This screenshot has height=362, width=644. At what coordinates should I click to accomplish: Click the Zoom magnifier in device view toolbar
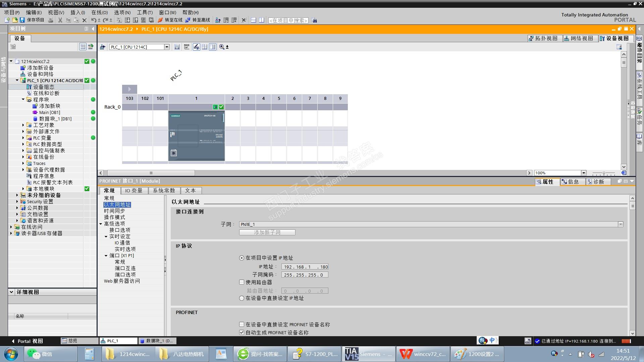click(222, 47)
